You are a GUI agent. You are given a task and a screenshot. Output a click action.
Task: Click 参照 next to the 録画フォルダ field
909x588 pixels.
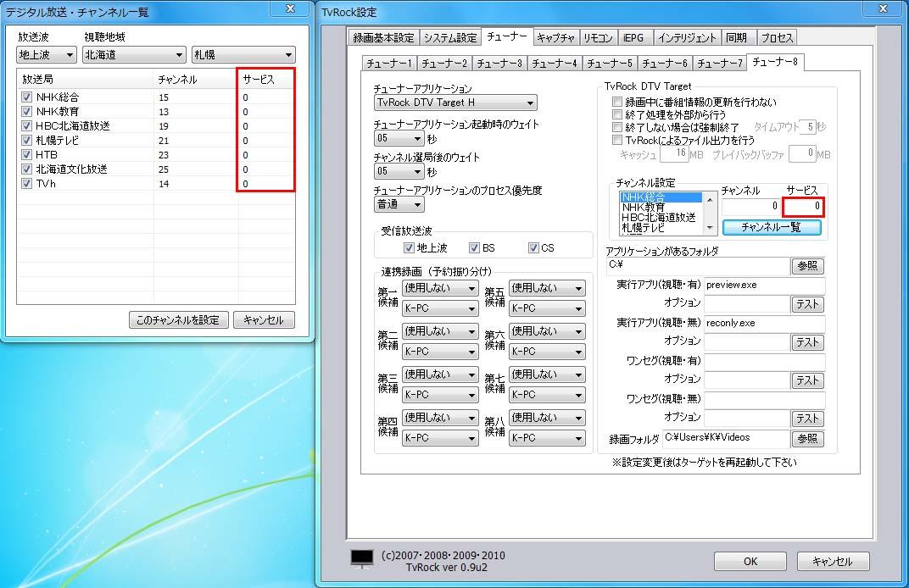(x=807, y=439)
